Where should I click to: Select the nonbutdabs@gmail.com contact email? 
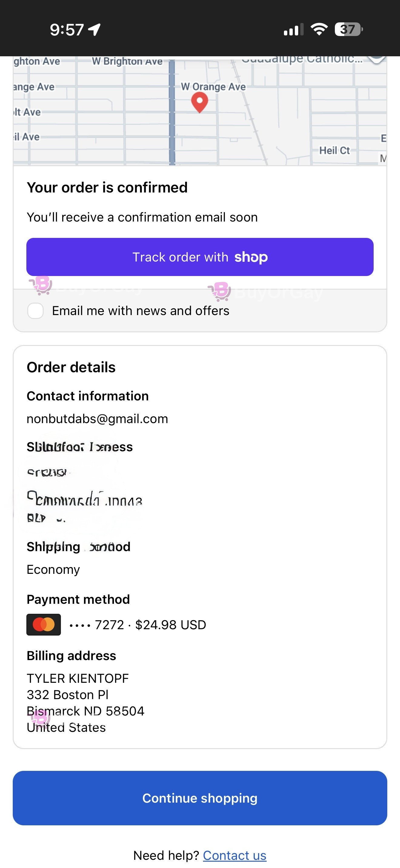click(97, 419)
